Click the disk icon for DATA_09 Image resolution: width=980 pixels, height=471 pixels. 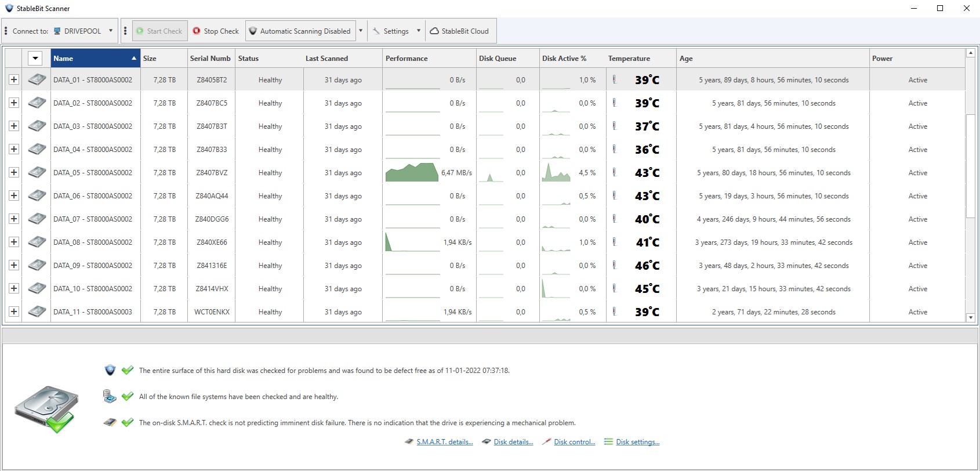click(x=37, y=265)
